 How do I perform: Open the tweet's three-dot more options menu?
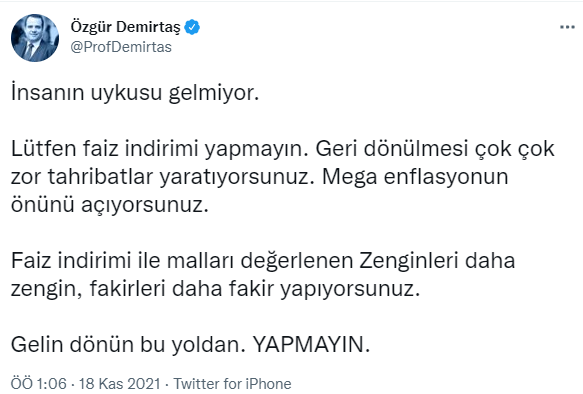[x=567, y=27]
